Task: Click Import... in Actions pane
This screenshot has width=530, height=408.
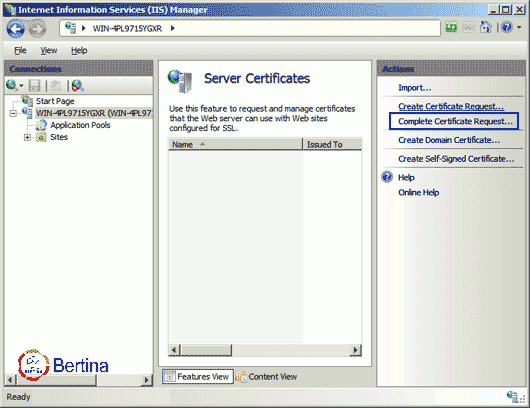Action: point(414,88)
